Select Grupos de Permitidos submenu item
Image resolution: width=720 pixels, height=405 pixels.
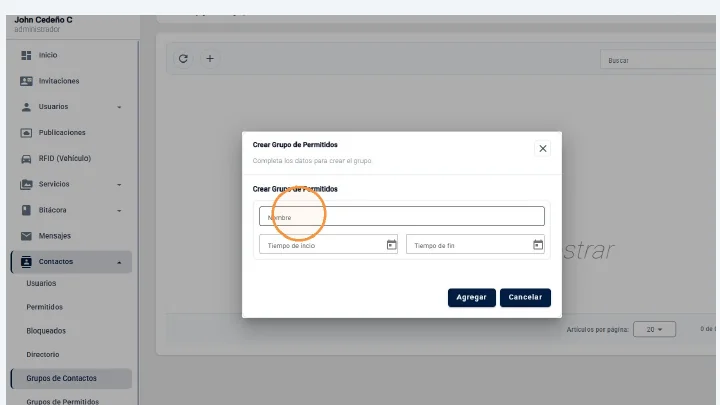click(62, 401)
